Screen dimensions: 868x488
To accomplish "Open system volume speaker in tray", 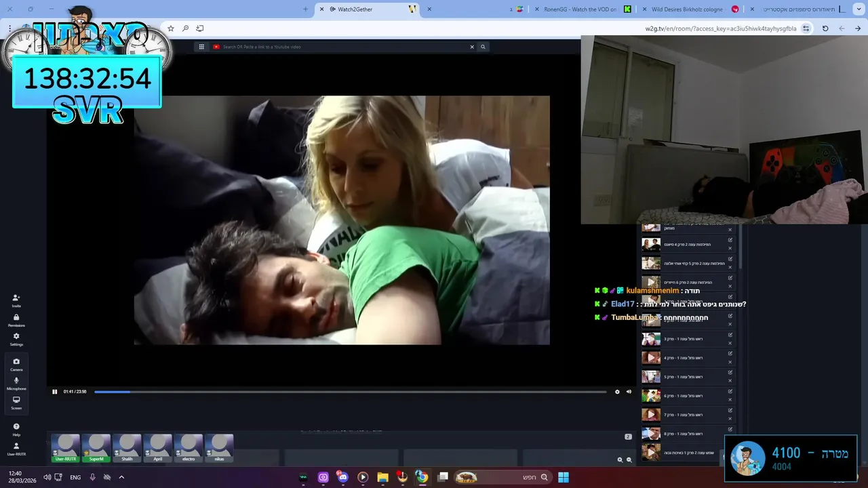I will pyautogui.click(x=47, y=477).
